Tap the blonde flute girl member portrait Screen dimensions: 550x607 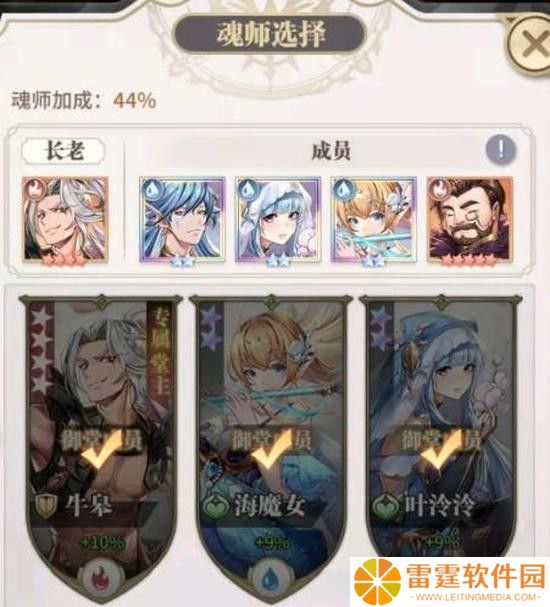(374, 219)
